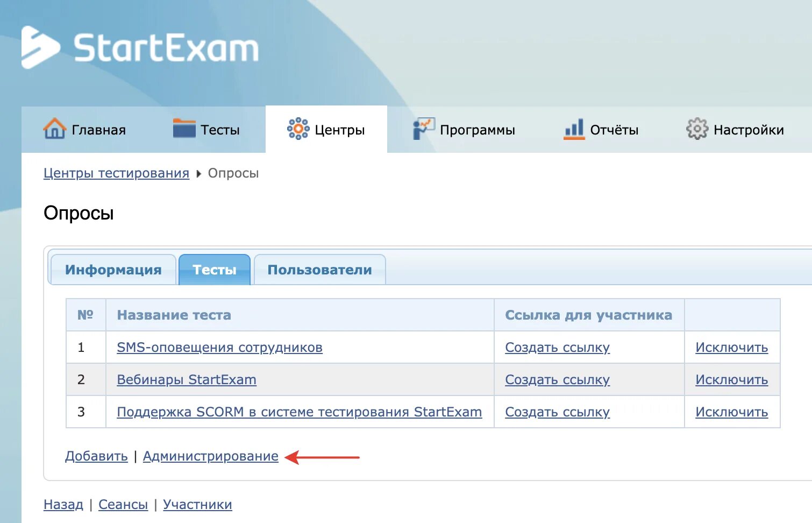Open the Вебинары StartExam test
The image size is (812, 523).
[187, 380]
